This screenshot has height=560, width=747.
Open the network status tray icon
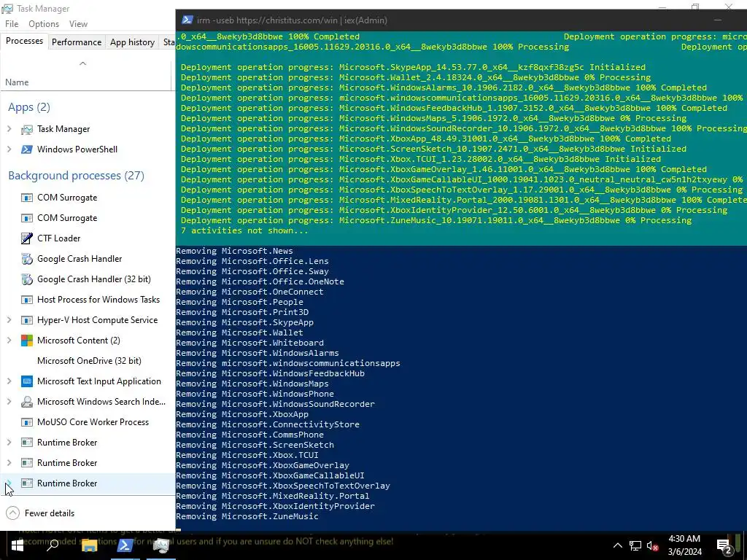pos(635,545)
